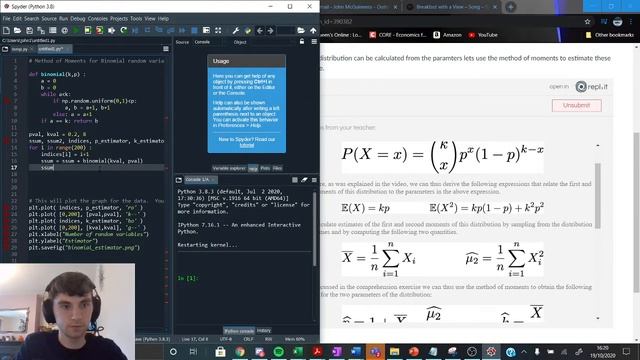Open the IPython console options menu
This screenshot has width=640, height=360.
[314, 180]
